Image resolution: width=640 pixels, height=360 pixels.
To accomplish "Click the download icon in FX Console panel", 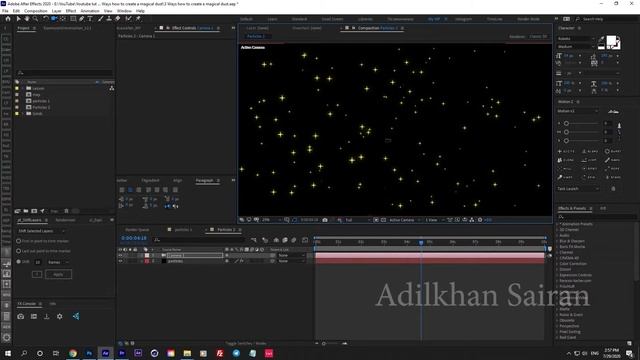I will pyautogui.click(x=47, y=316).
